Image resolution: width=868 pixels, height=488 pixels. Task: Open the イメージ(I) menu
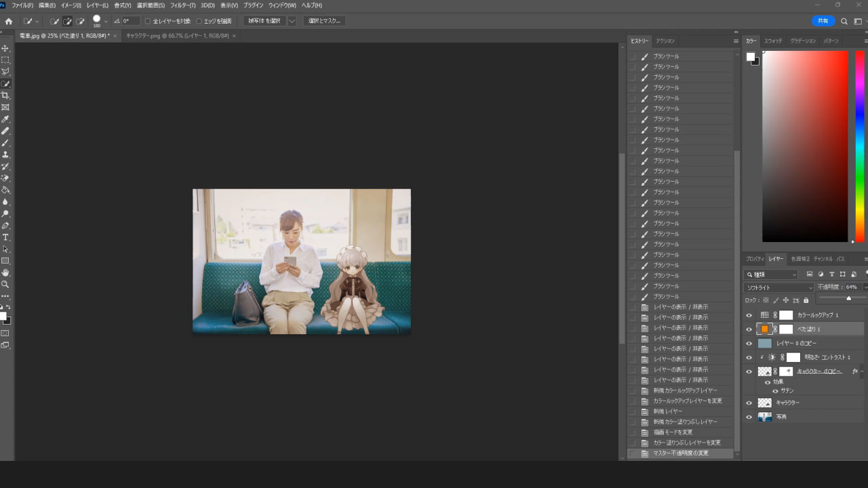(71, 5)
